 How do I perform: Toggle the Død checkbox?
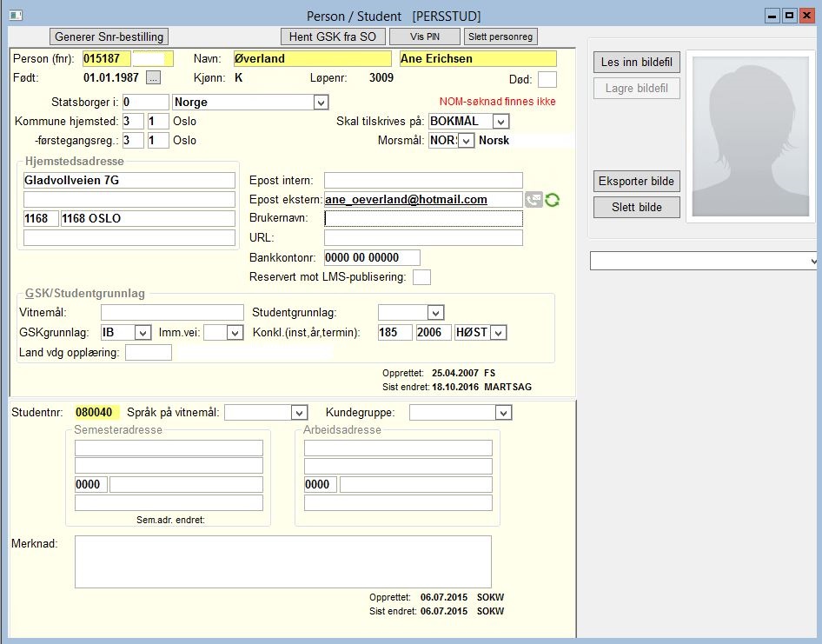[547, 79]
